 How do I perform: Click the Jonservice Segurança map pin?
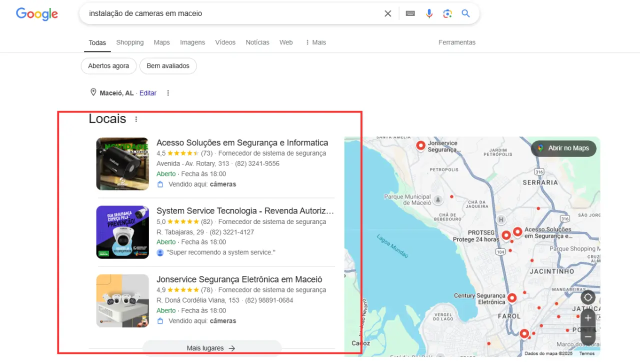[421, 145]
